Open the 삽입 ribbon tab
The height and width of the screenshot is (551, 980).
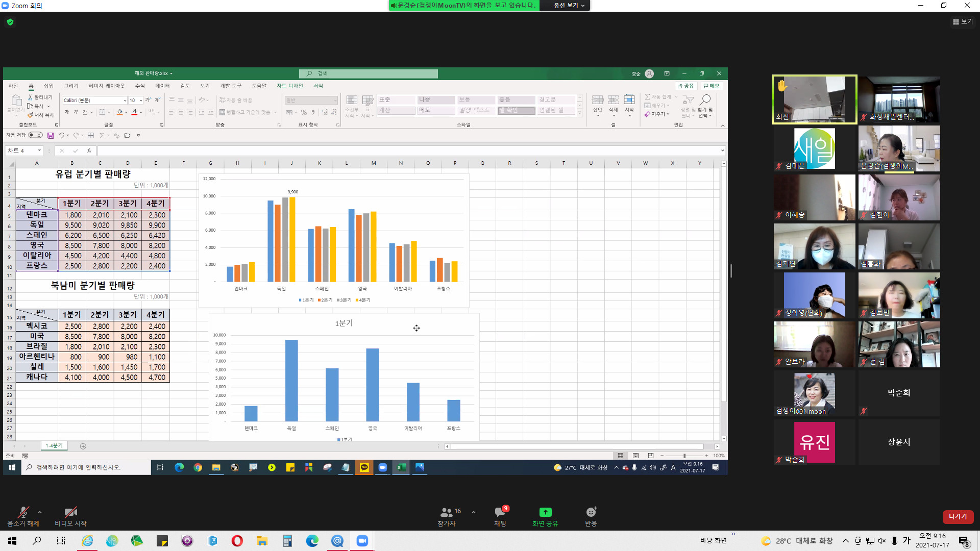(x=48, y=86)
